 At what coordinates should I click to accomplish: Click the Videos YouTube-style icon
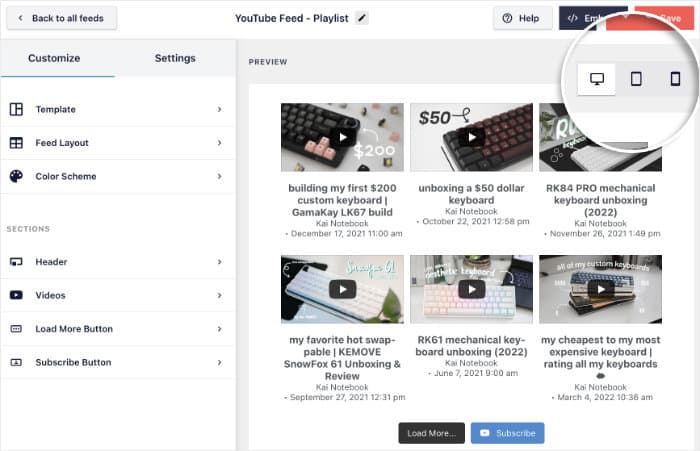coord(16,295)
